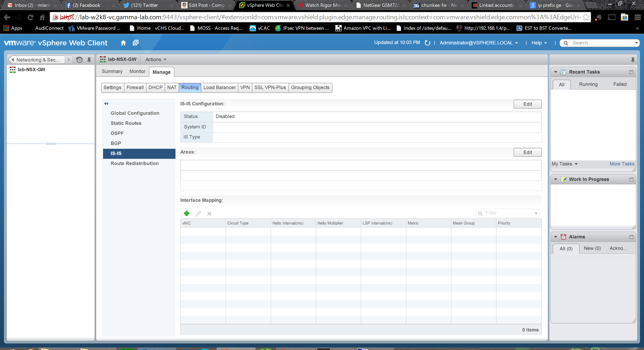Viewport: 644px width, 350px height.
Task: Select OSPF in routing sidebar
Action: click(117, 133)
